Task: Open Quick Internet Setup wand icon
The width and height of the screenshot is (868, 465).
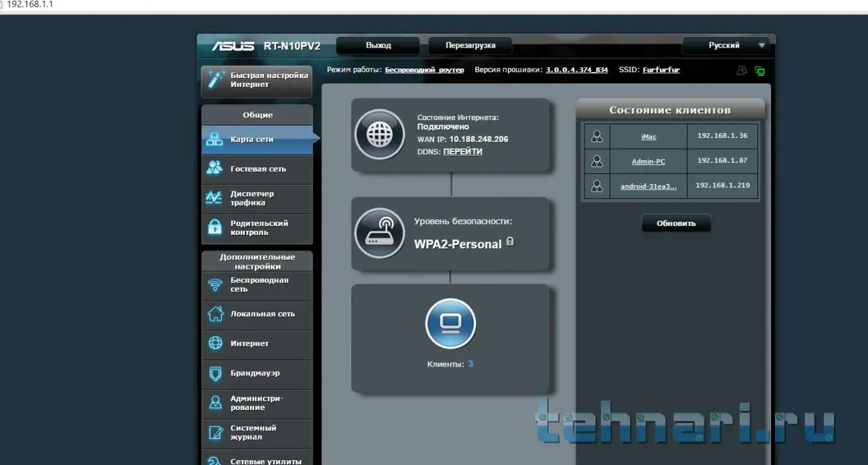Action: point(216,79)
